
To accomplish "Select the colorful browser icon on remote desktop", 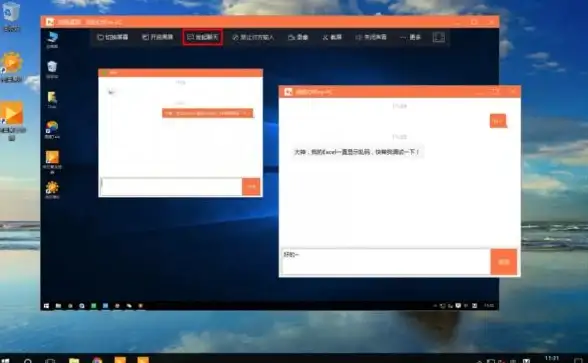I will [x=52, y=130].
